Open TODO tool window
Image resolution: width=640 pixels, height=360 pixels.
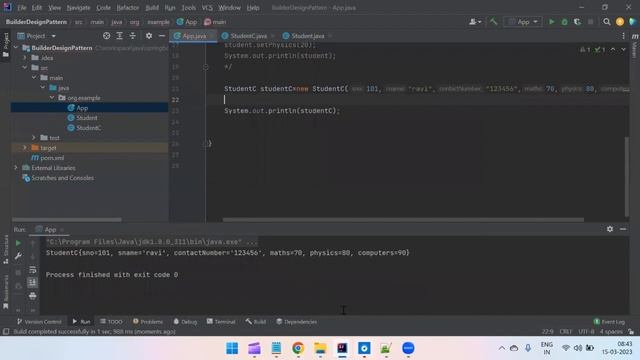[111, 322]
